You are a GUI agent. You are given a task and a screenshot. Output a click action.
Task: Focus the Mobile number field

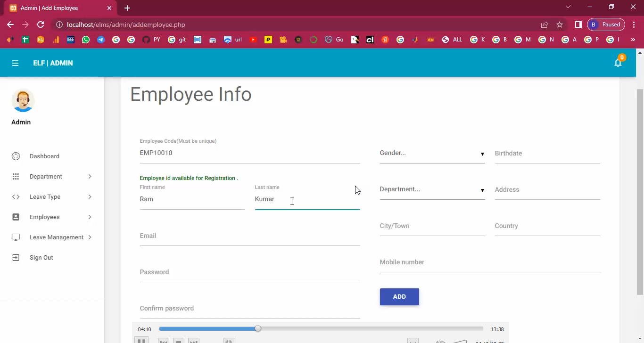[489, 262]
